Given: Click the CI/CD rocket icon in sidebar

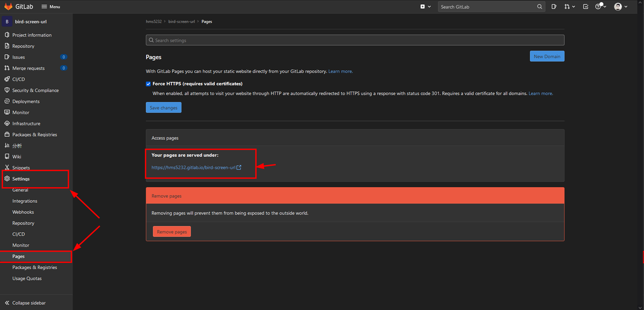Looking at the screenshot, I should click(7, 79).
